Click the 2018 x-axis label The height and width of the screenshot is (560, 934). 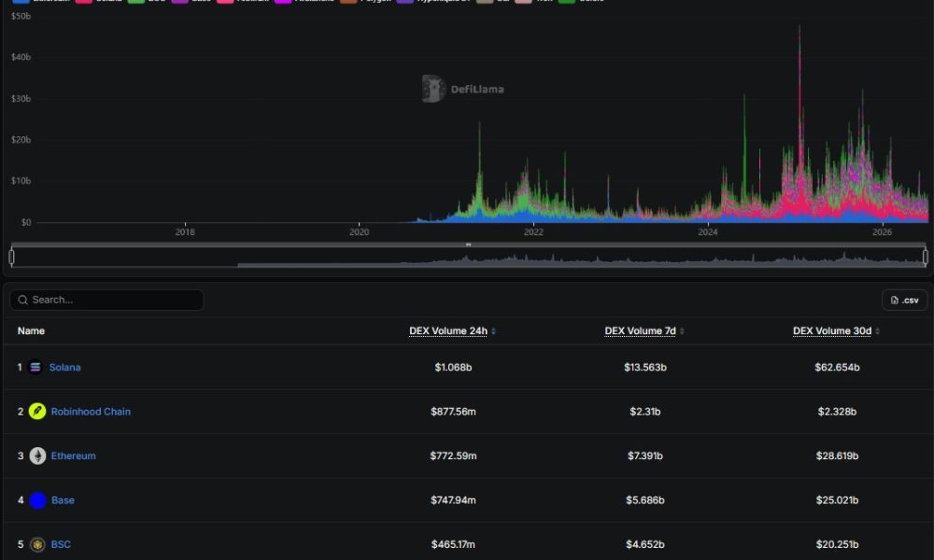[185, 232]
